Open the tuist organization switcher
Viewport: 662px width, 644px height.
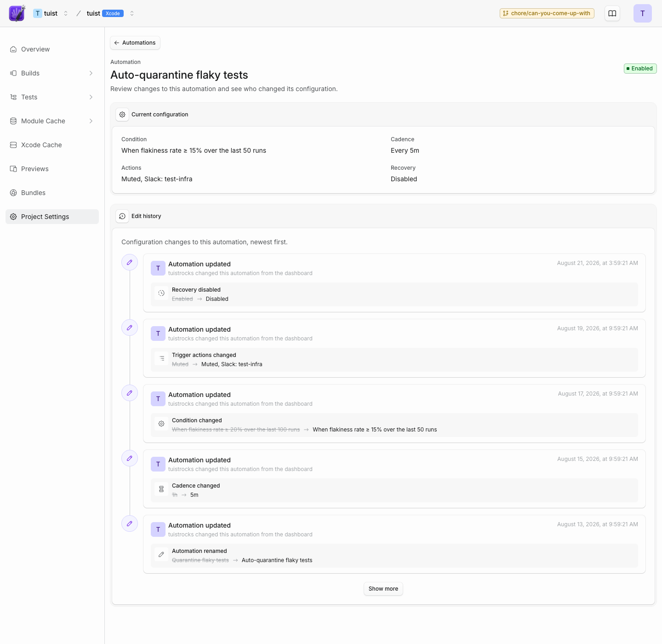pos(66,13)
